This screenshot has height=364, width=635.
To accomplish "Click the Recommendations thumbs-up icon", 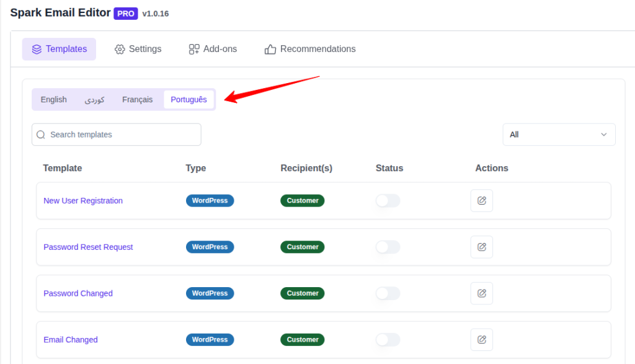I will tap(270, 49).
